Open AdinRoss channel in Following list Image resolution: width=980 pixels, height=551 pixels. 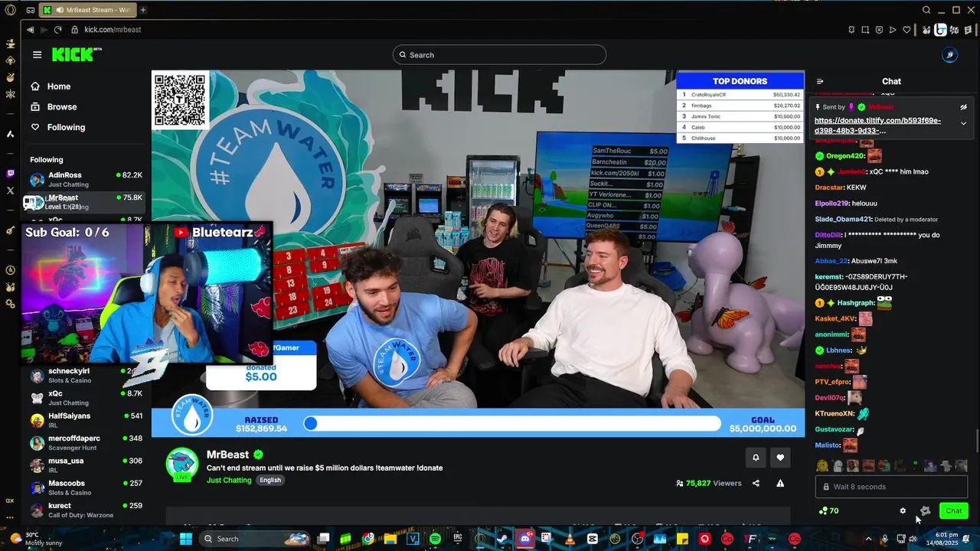tap(86, 179)
